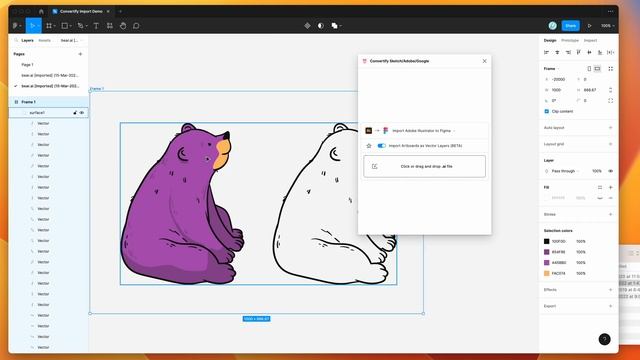Add an Export setting with plus
The image size is (640, 360).
[611, 306]
